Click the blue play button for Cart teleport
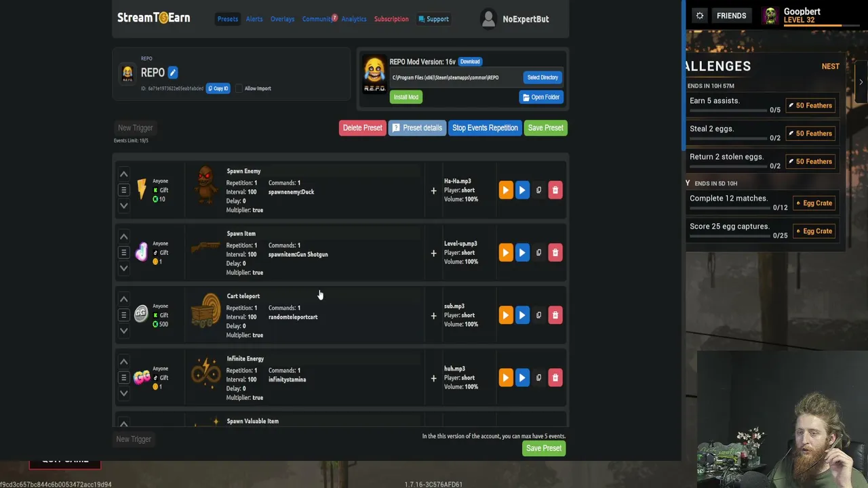Viewport: 868px width, 488px height. click(522, 315)
